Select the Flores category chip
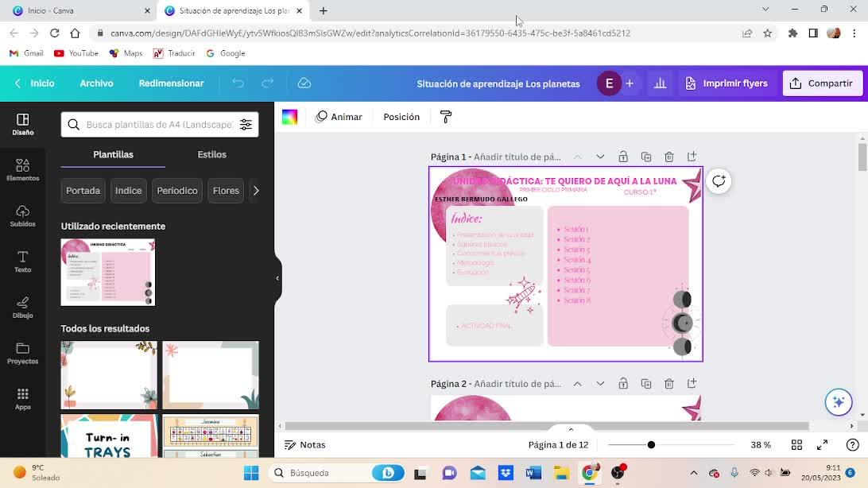Viewport: 868px width, 488px height. coord(226,190)
